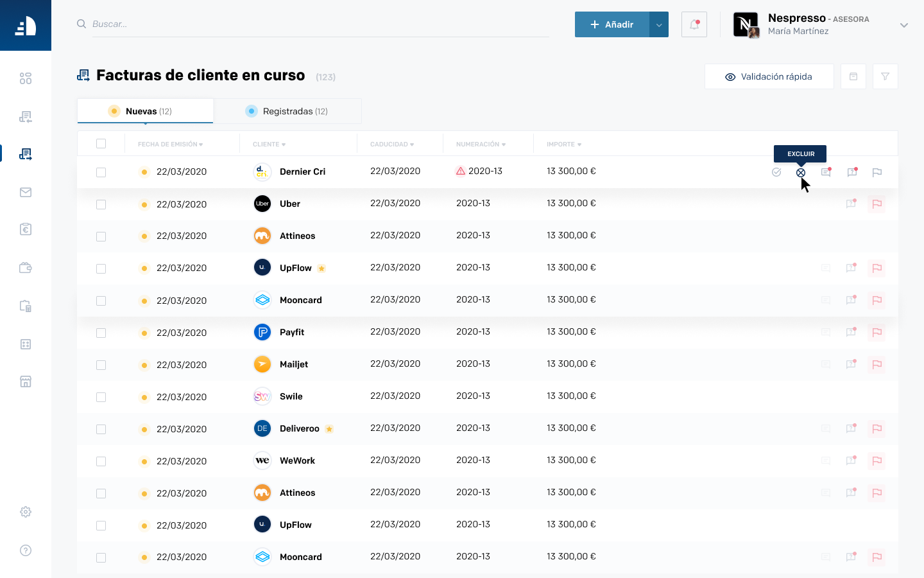
Task: Sort by Importe using the column dropdown arrow
Action: point(579,144)
